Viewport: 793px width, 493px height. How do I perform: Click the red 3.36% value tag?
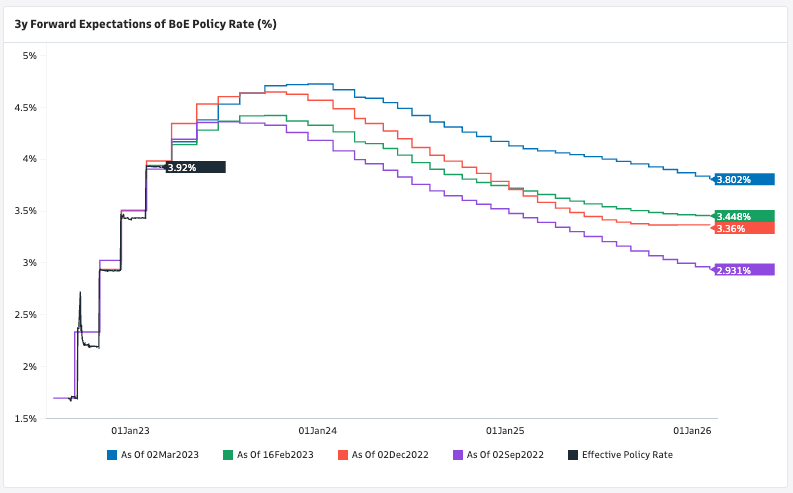pyautogui.click(x=744, y=228)
